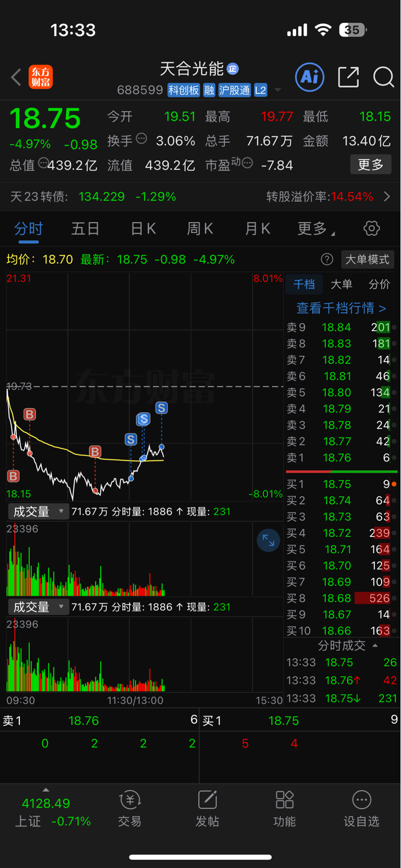The height and width of the screenshot is (868, 401).
Task: Tap trade record 18.75↓ 231
Action: [x=342, y=698]
